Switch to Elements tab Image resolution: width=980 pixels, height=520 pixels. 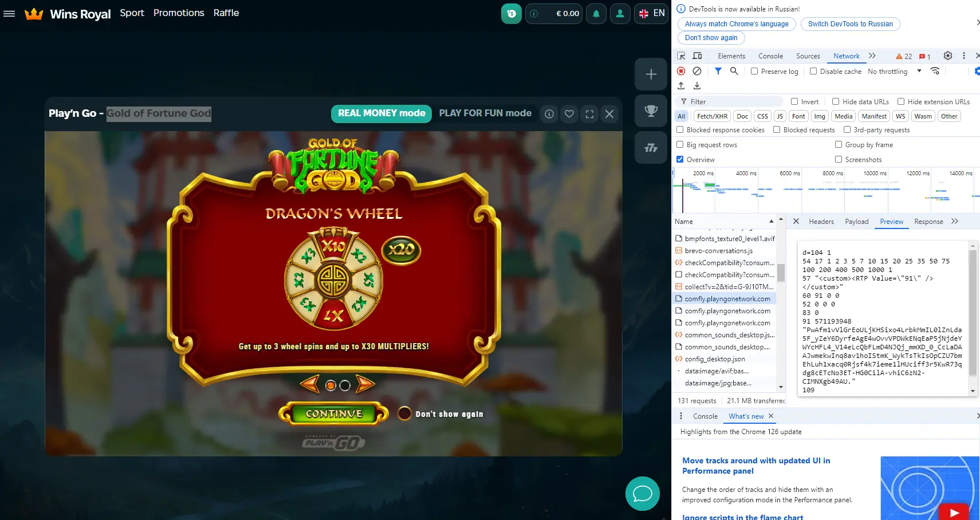click(x=731, y=56)
